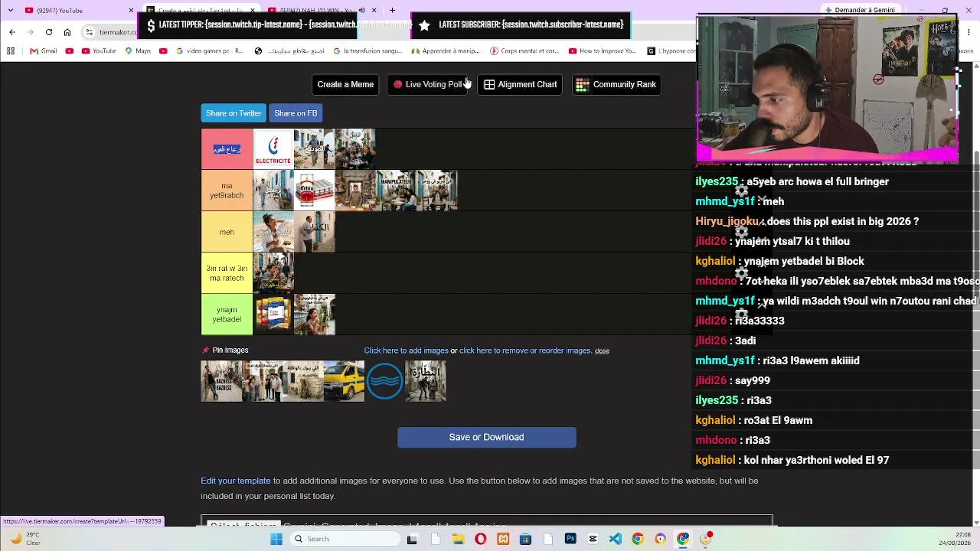Open File Explorer from the taskbar

(x=458, y=539)
